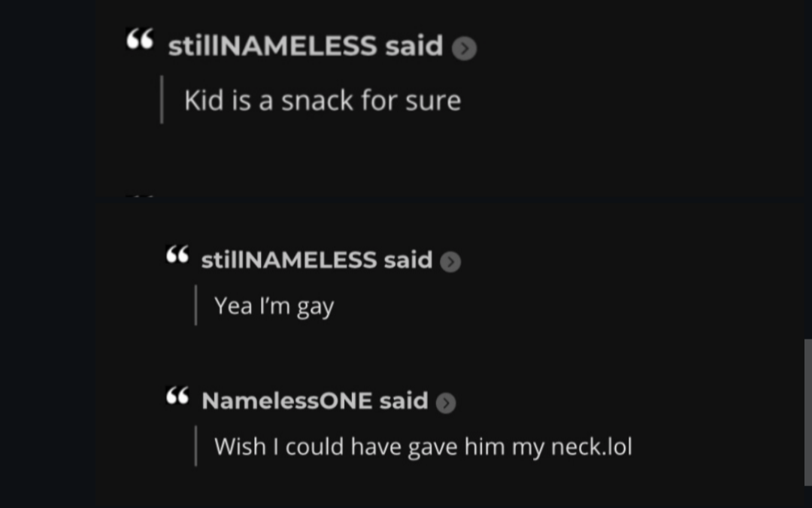Click the vertical quote bar beside "Wish I could"
Viewport: 812px width, 508px height.
pyautogui.click(x=195, y=446)
